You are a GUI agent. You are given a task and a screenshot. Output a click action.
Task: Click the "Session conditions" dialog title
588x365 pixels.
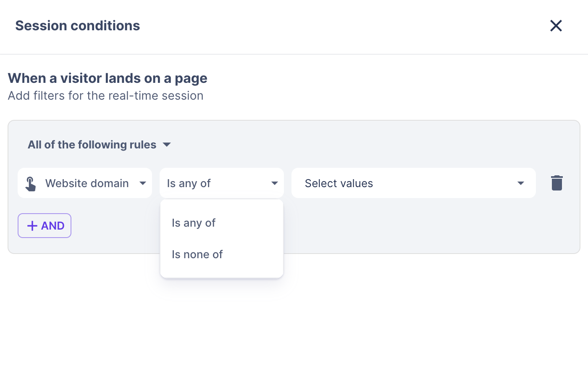tap(78, 26)
